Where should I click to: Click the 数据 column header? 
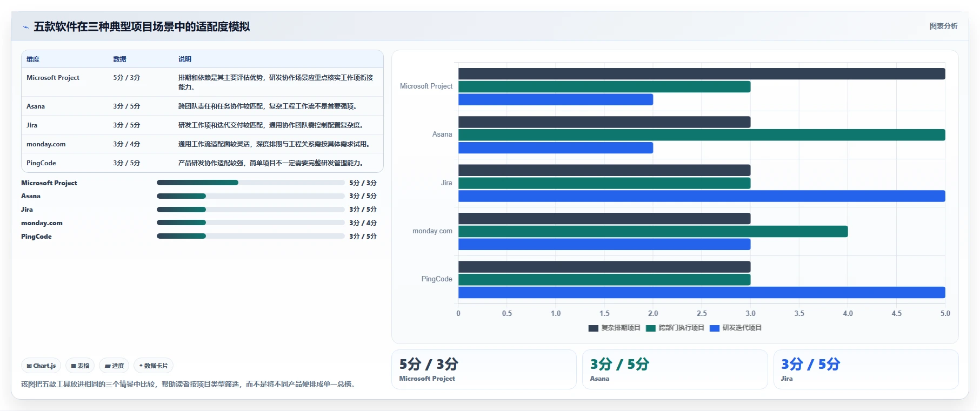pyautogui.click(x=119, y=59)
